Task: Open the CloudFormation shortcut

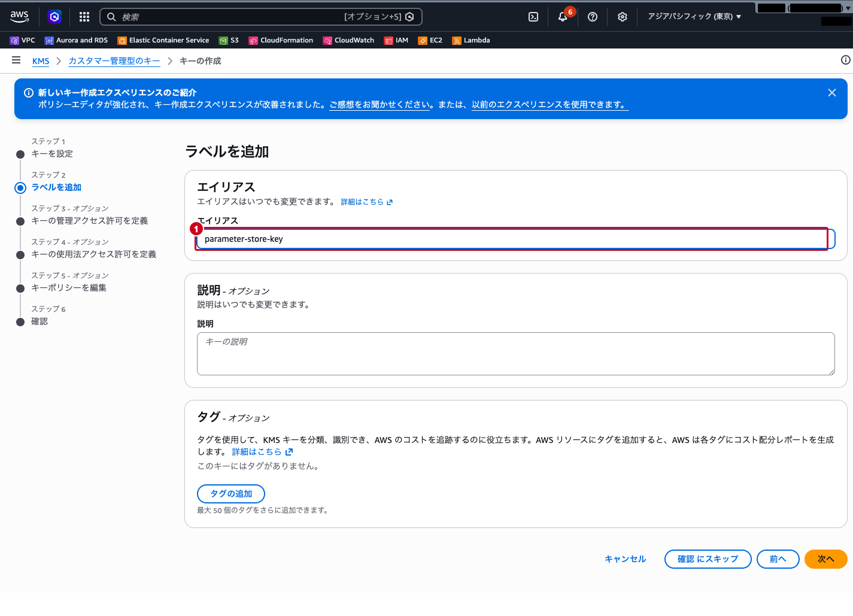Action: pos(281,40)
